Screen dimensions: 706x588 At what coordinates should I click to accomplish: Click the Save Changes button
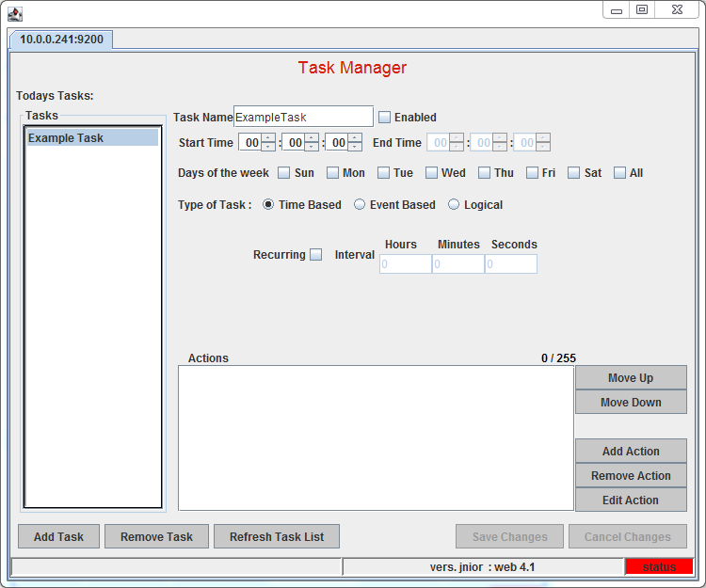pos(509,536)
